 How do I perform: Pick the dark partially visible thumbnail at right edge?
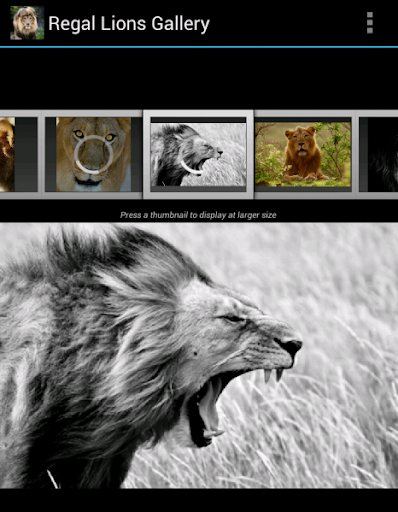point(378,154)
